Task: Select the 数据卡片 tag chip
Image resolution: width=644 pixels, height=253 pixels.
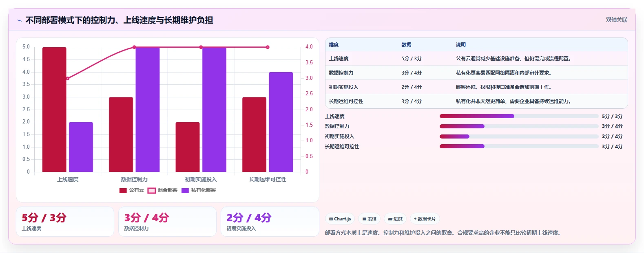Action: (x=425, y=219)
